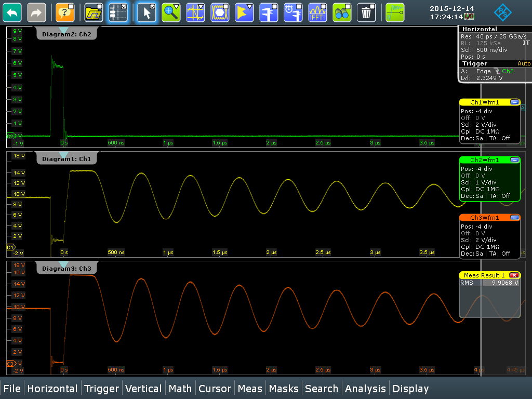Select the Diagram3: Ch3 tab
Image resolution: width=532 pixels, height=399 pixels.
click(x=66, y=269)
